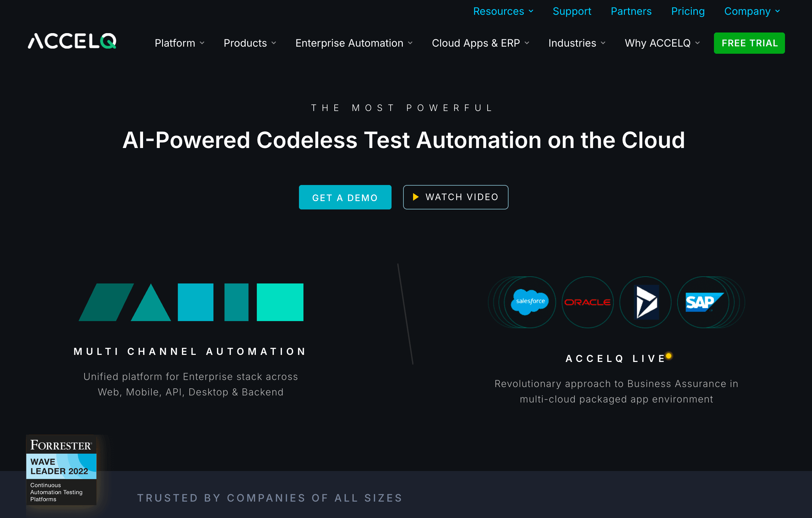Click the FREE TRIAL button
This screenshot has width=812, height=518.
pos(749,43)
